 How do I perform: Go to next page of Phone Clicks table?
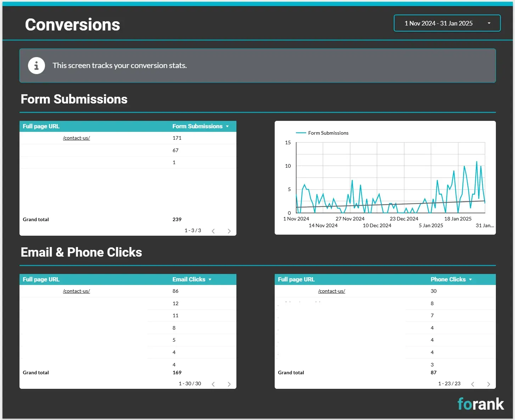point(488,384)
